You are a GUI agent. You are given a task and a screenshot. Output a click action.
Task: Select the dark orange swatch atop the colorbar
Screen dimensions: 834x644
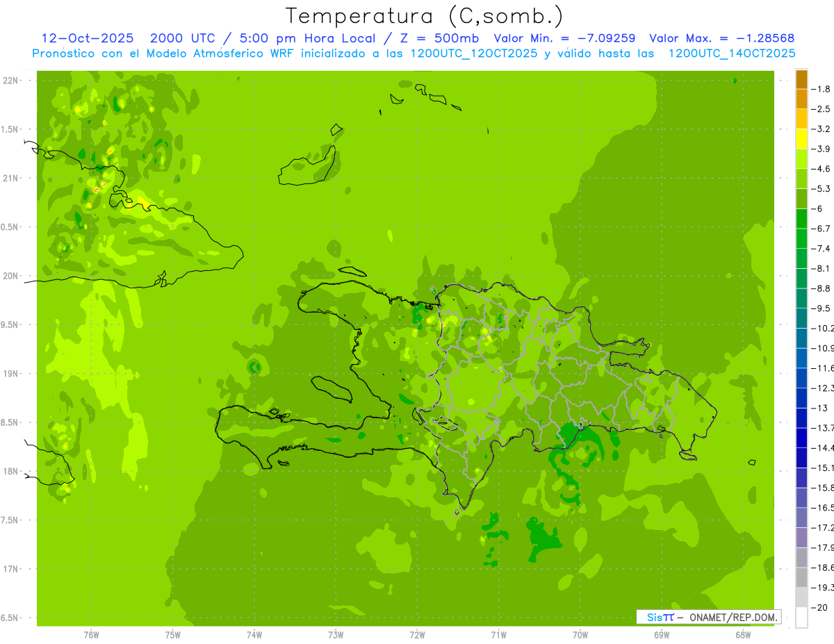tap(801, 79)
